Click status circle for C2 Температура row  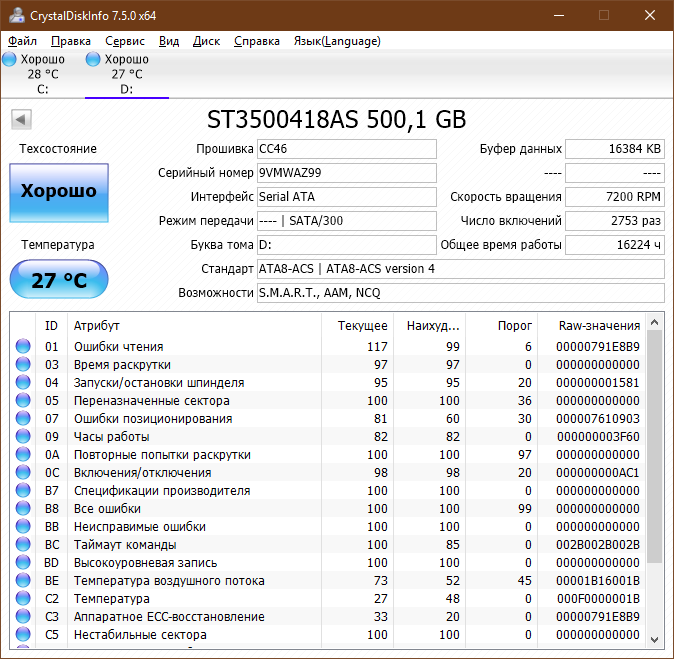point(23,598)
